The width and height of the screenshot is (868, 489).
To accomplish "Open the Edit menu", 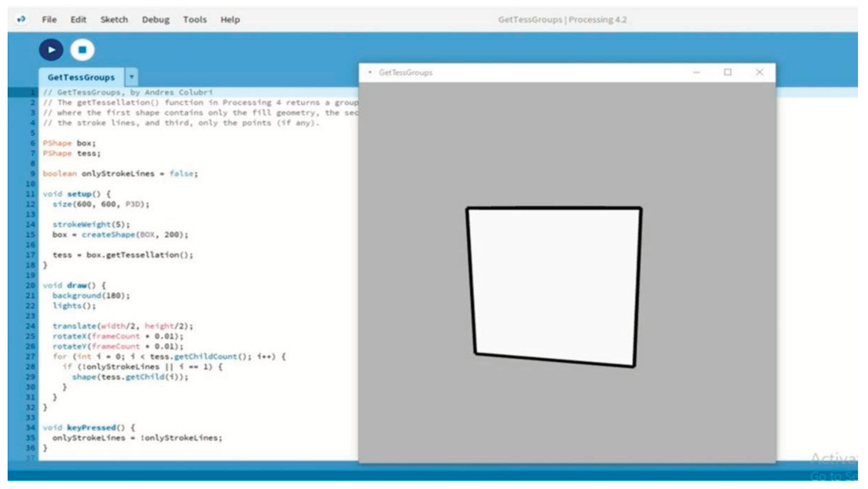I will tap(78, 20).
